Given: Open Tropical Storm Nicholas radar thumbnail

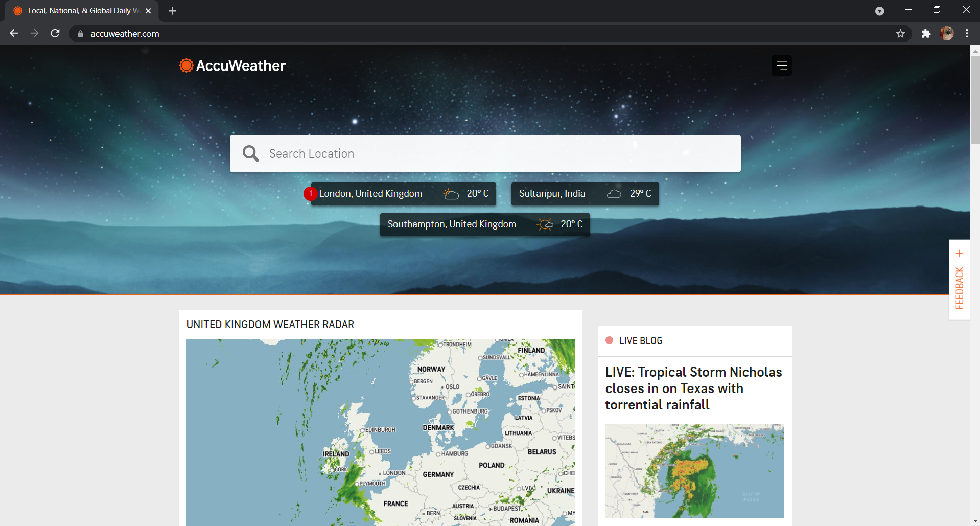Looking at the screenshot, I should [694, 471].
